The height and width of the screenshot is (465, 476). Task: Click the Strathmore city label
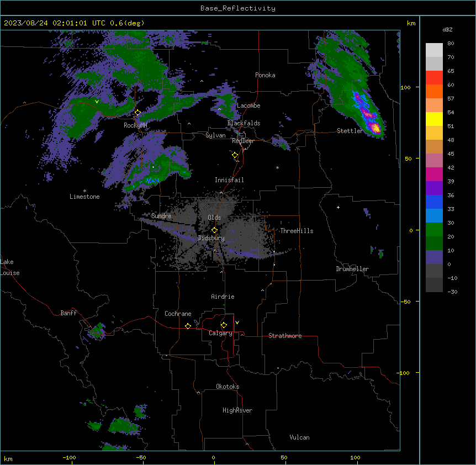285,336
